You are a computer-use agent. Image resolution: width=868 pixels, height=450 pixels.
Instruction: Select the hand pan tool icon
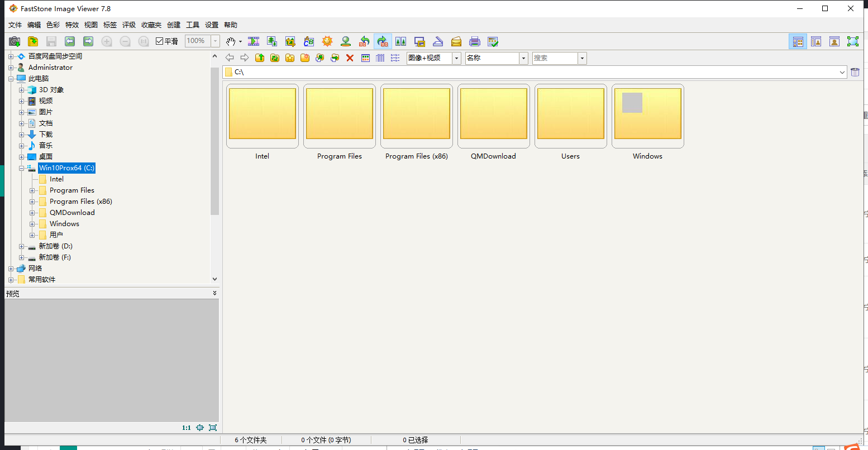click(x=231, y=41)
